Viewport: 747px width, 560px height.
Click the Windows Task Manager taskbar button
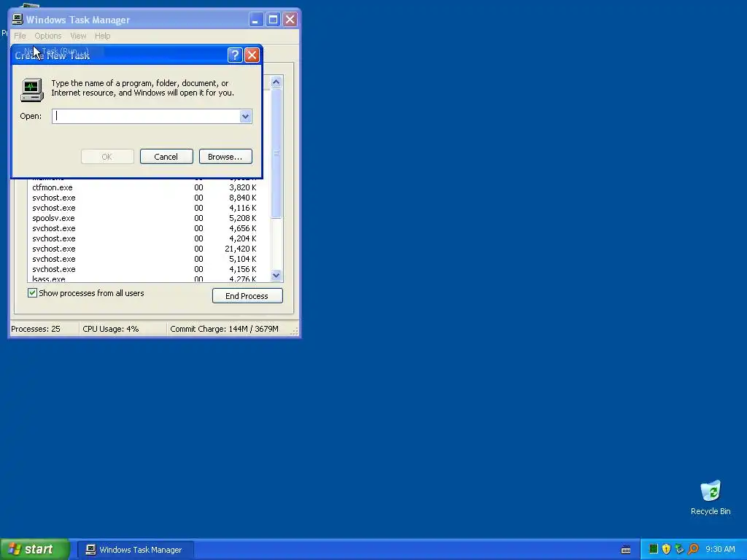[x=135, y=550]
